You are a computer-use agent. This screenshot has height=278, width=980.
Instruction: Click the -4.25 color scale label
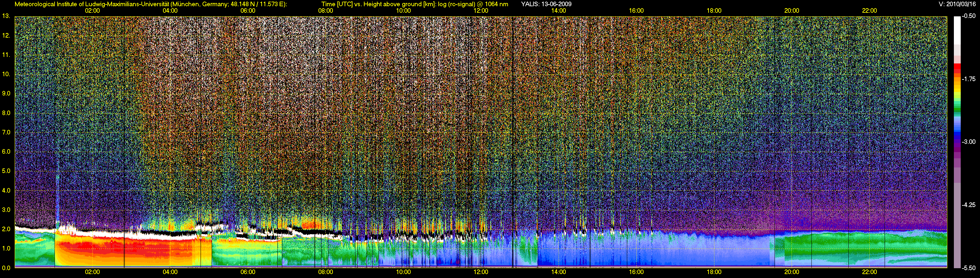[x=969, y=205]
